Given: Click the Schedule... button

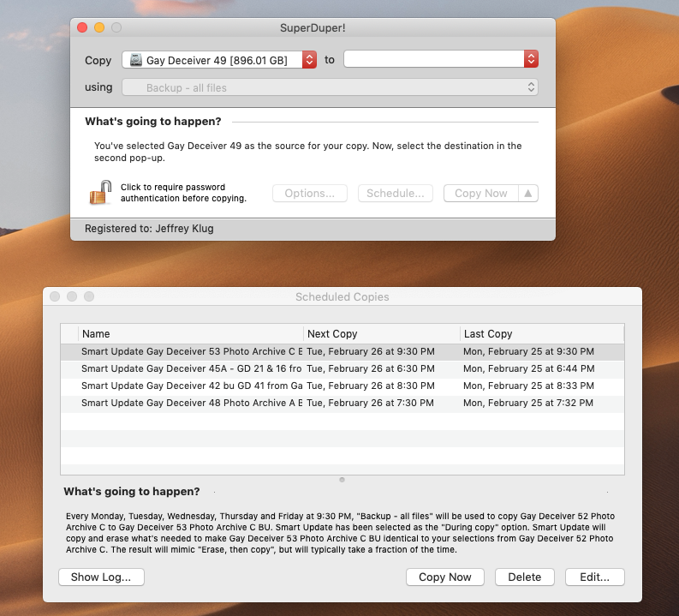Looking at the screenshot, I should coord(396,194).
